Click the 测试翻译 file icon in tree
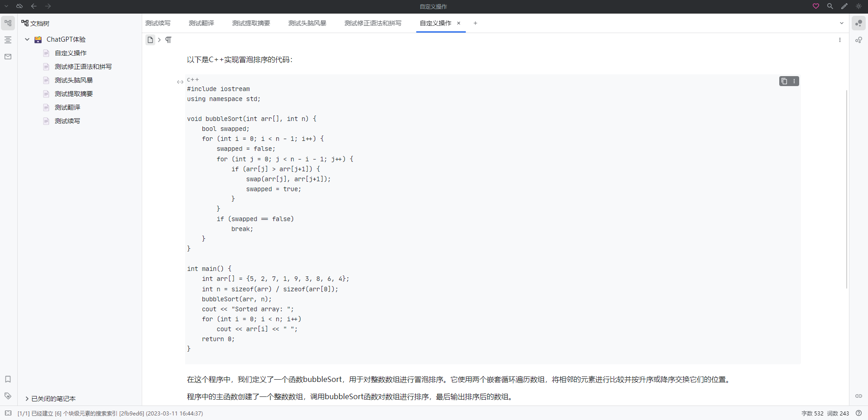 tap(46, 107)
